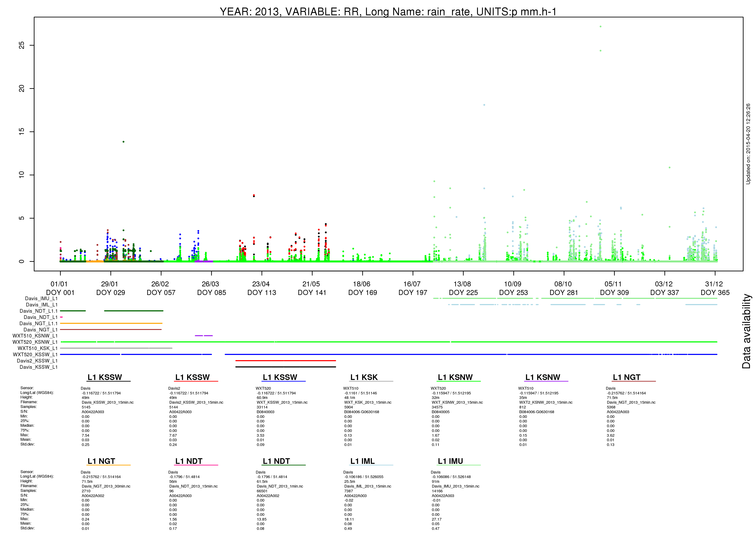Select filename 'Davis2_KSSW_2013_15min.nc'
This screenshot has height=535, width=756.
196,403
